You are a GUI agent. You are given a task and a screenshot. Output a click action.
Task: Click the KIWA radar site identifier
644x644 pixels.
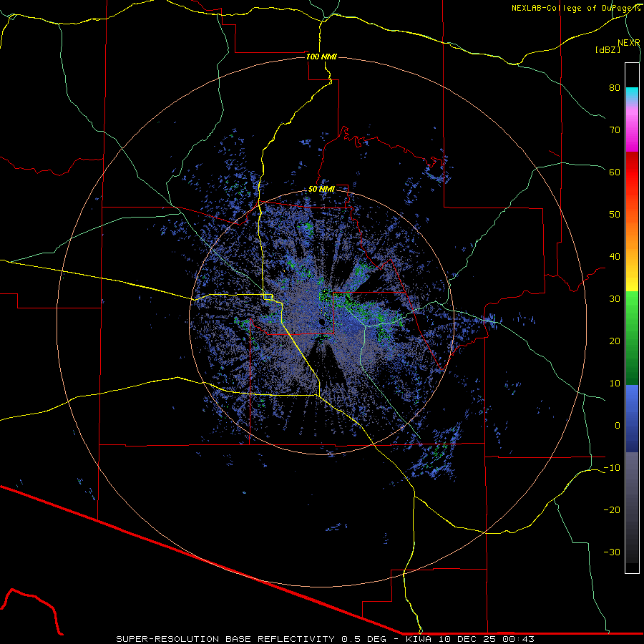click(x=420, y=639)
